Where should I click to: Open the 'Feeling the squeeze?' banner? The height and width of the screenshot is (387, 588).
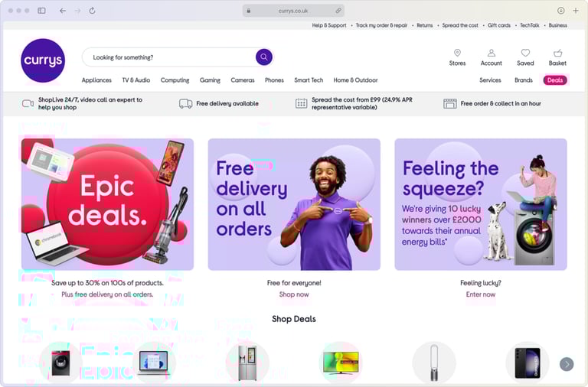(481, 204)
